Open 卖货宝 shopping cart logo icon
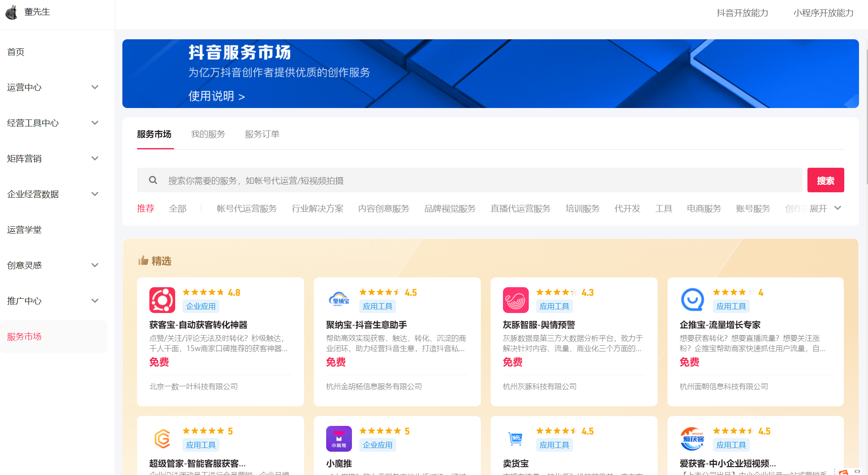Screen dimensions: 868x475 (516, 439)
